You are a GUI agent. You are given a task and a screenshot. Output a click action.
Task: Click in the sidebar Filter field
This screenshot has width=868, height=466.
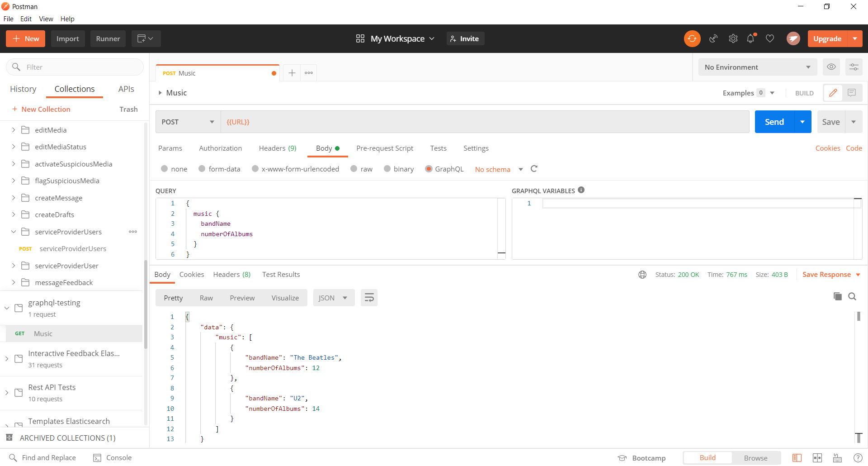tap(75, 67)
